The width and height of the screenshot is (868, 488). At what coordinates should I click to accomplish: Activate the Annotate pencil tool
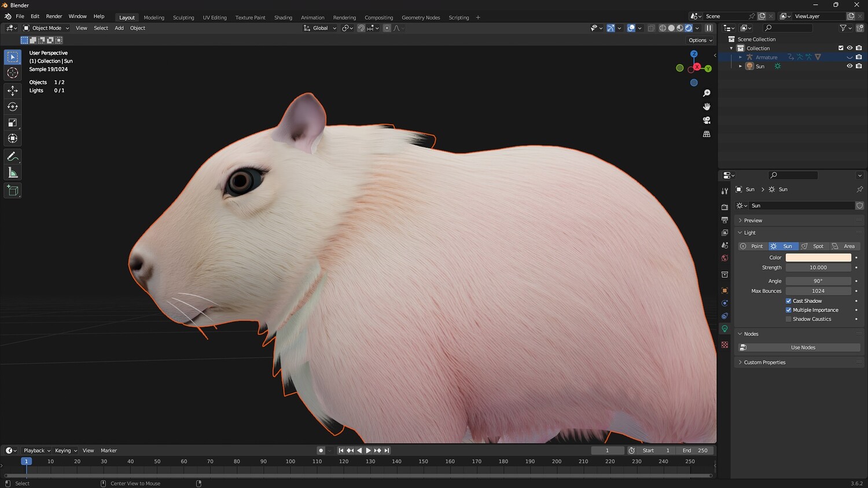[13, 157]
